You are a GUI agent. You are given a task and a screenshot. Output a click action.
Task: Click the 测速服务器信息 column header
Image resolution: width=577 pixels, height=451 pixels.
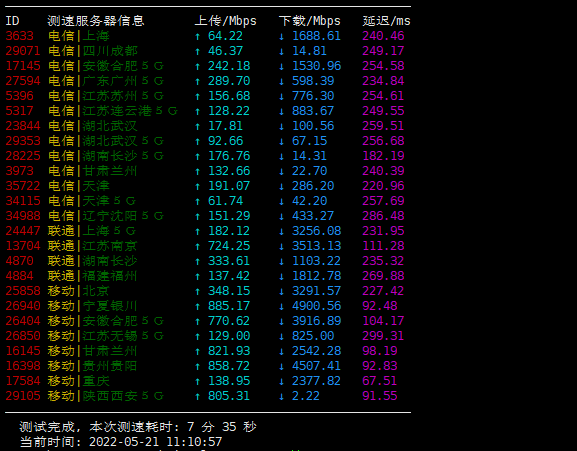pos(96,21)
